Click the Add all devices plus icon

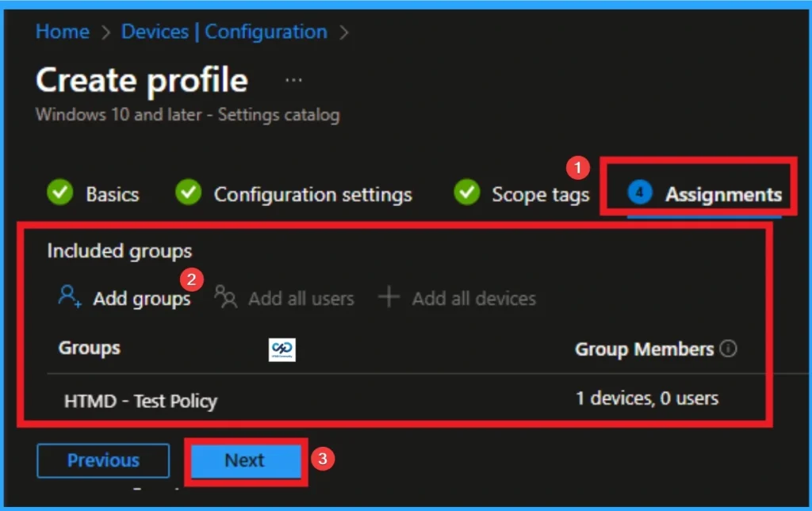coord(388,297)
